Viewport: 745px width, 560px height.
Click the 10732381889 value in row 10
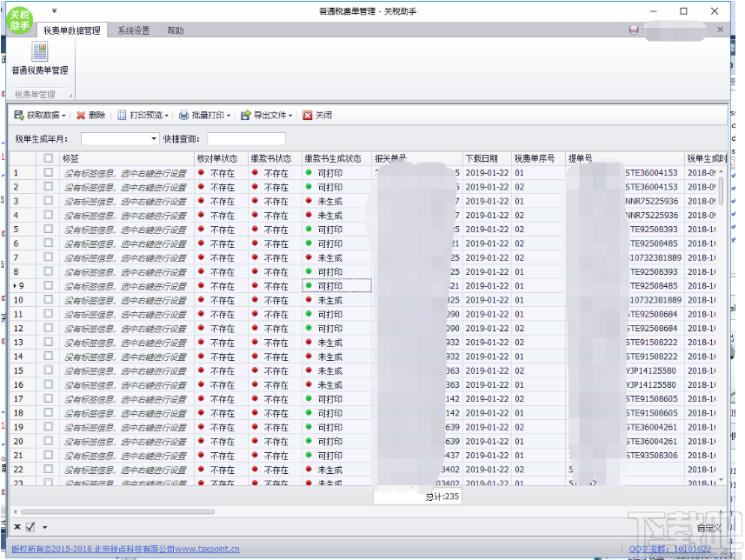click(x=655, y=300)
